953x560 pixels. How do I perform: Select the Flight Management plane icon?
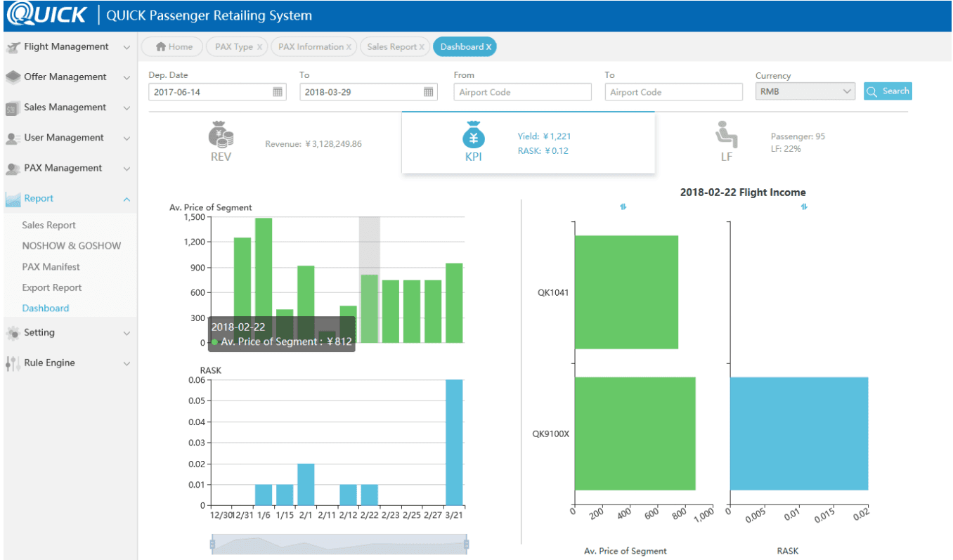tap(14, 46)
